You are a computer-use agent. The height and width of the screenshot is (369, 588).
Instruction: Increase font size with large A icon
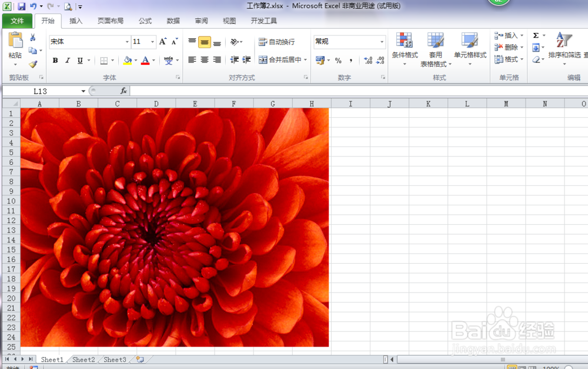163,42
